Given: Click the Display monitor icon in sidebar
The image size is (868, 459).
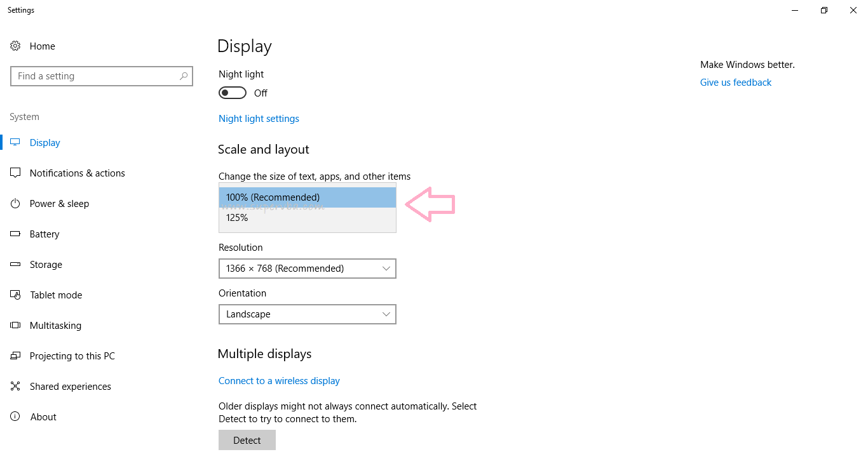Looking at the screenshot, I should (15, 143).
